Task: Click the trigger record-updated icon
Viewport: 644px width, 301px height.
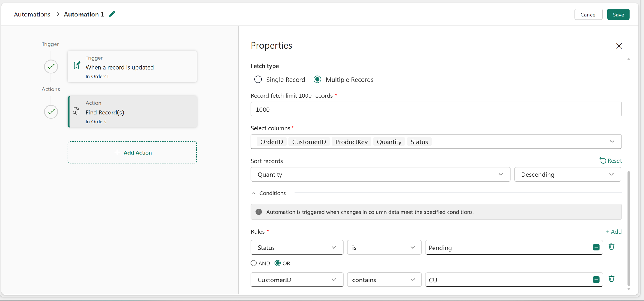Action: pos(77,66)
